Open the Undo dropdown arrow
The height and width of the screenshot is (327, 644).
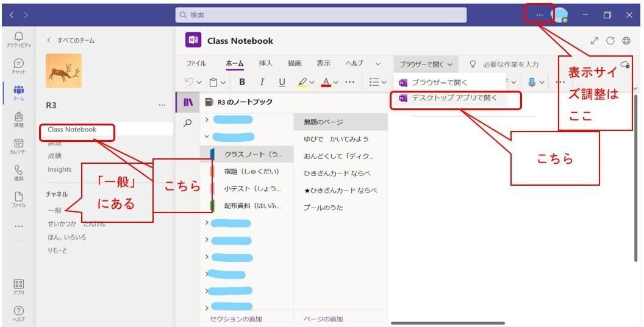pyautogui.click(x=199, y=82)
